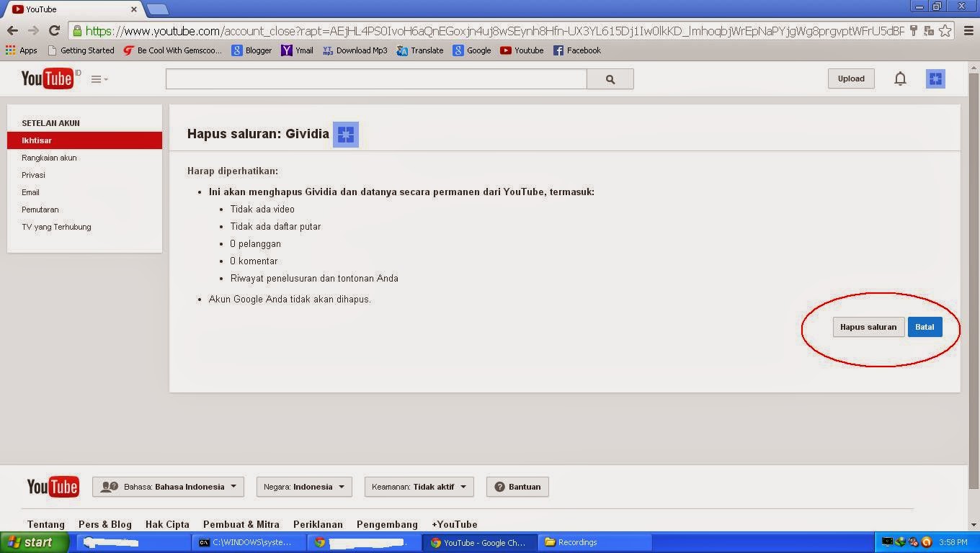Viewport: 980px width, 553px height.
Task: Open the Apps bookmark shortcut
Action: tap(22, 50)
